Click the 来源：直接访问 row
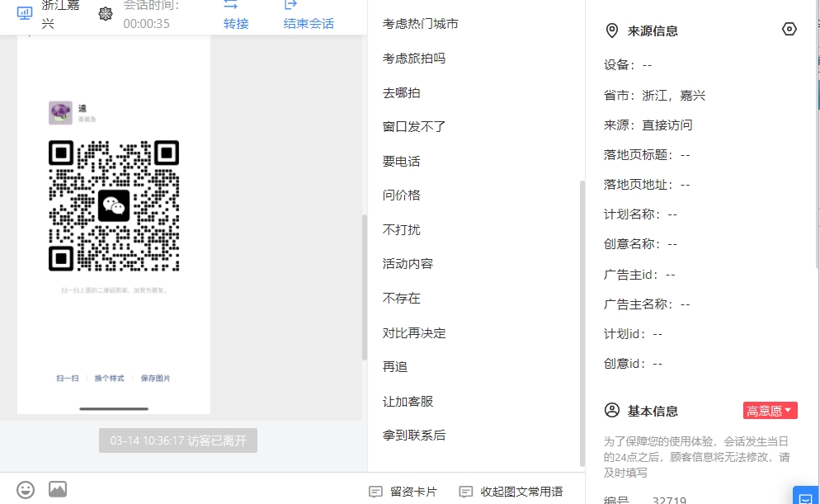Image resolution: width=820 pixels, height=504 pixels. click(648, 125)
